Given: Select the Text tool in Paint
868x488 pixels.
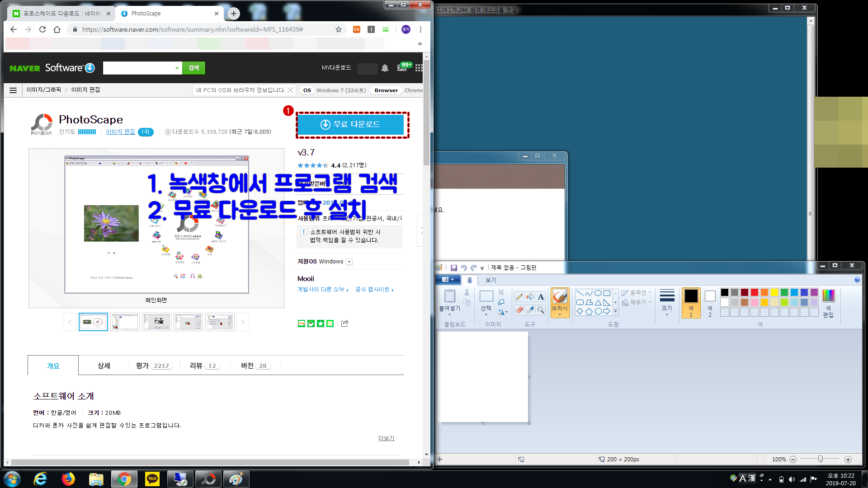Looking at the screenshot, I should click(x=541, y=297).
